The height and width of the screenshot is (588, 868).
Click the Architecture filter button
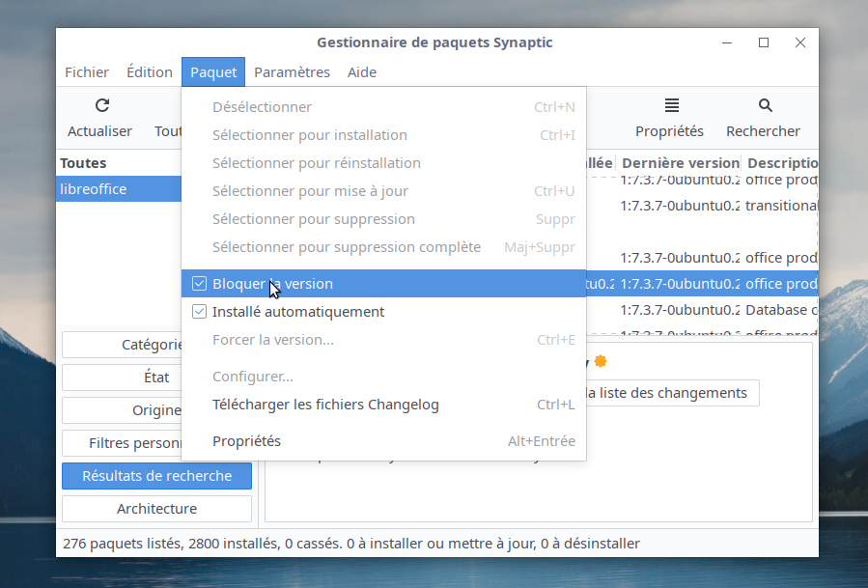click(x=156, y=509)
